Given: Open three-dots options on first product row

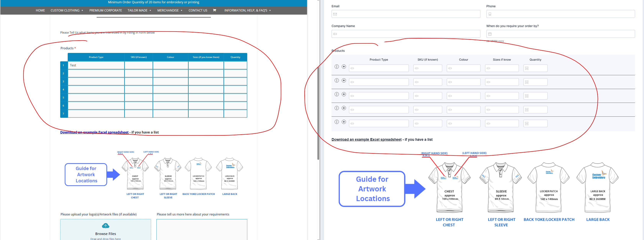Looking at the screenshot, I should point(337,67).
